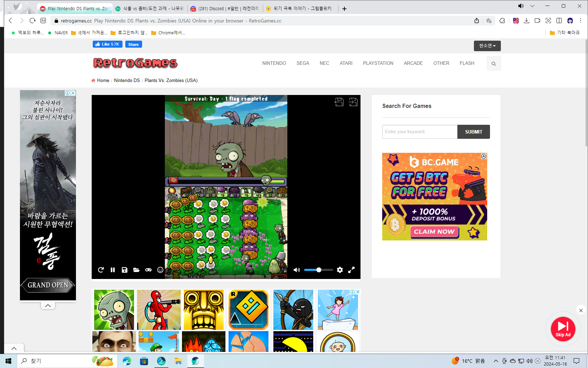
Task: Close the left banner advertisement
Action: 73,93
